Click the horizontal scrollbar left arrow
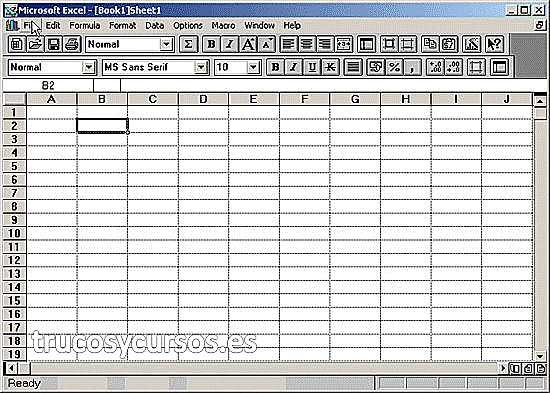550x393 pixels. point(11,368)
